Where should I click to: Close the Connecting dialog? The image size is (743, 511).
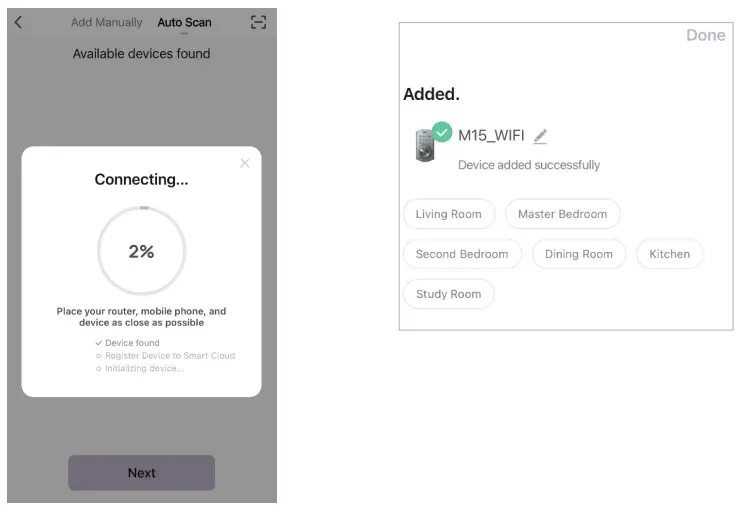point(245,163)
